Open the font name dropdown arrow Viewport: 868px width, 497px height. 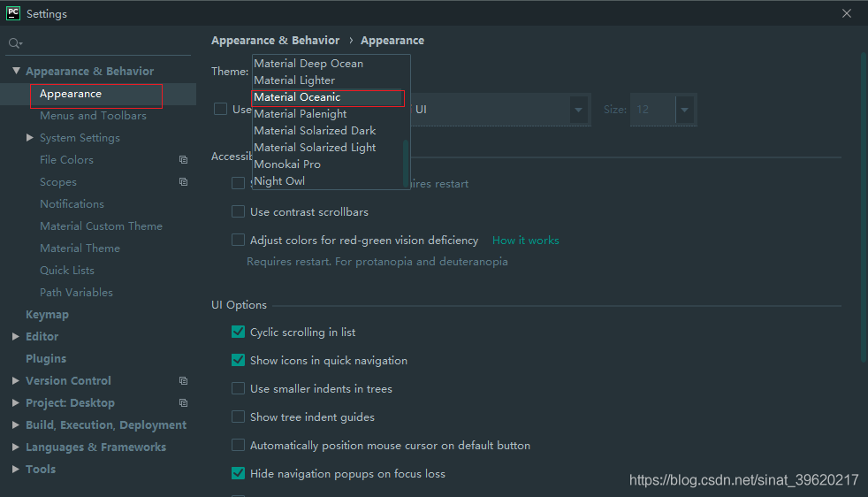(578, 110)
